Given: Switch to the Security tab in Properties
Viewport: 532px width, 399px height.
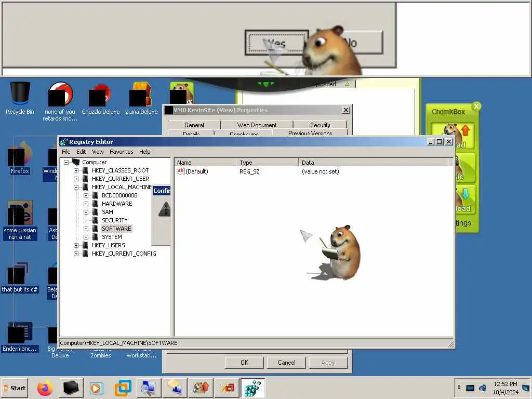Looking at the screenshot, I should pos(320,125).
